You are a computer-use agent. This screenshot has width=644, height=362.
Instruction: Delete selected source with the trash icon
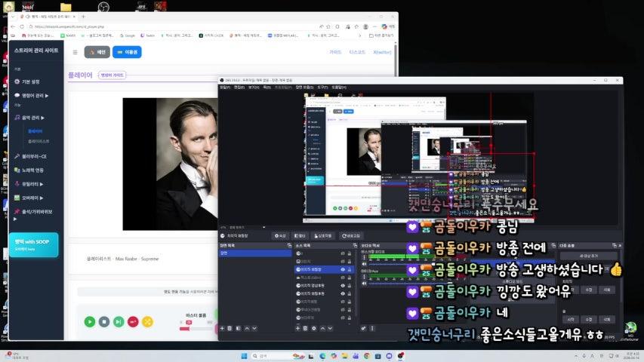[305, 328]
